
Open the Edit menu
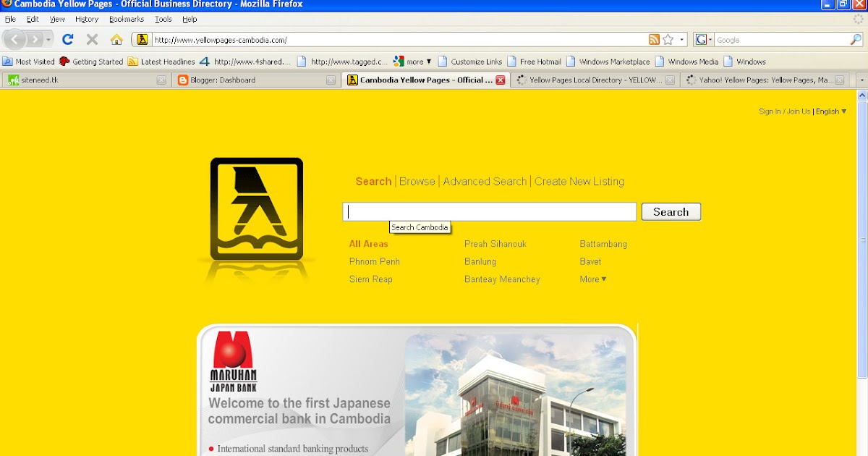click(33, 20)
